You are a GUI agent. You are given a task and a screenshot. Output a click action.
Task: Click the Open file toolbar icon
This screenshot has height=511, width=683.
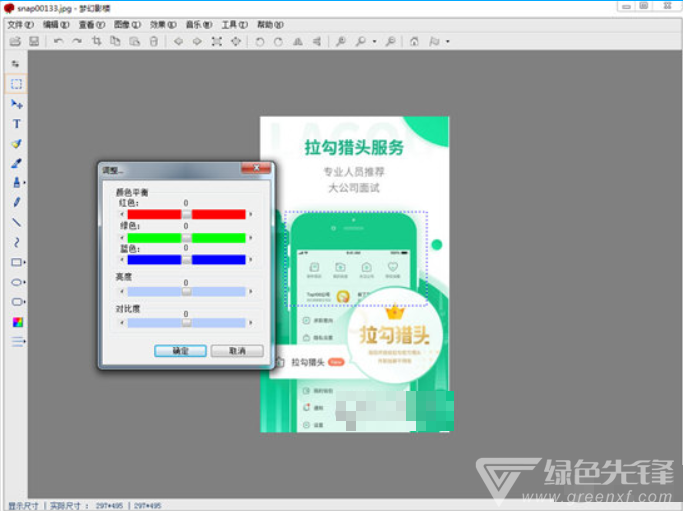(15, 41)
